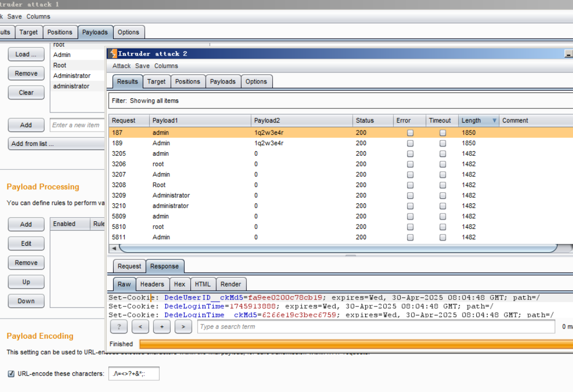Switch to the Request tab
Image resolution: width=573 pixels, height=392 pixels.
tap(130, 266)
